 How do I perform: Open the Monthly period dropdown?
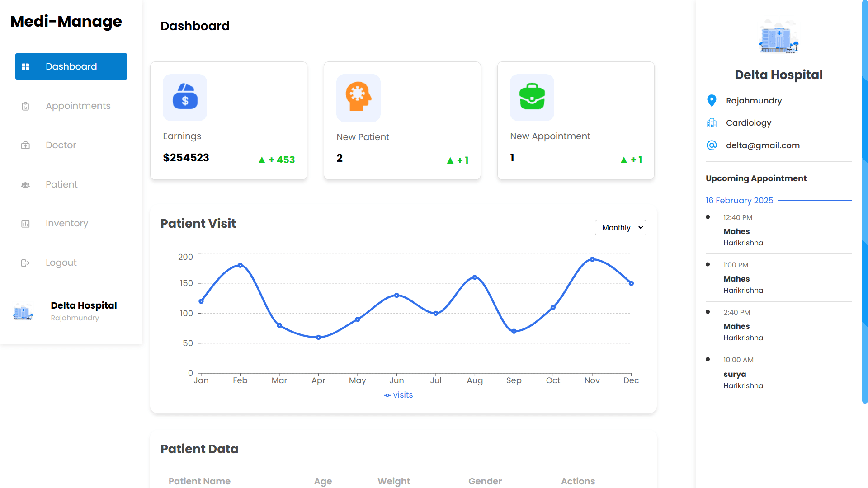click(x=620, y=228)
